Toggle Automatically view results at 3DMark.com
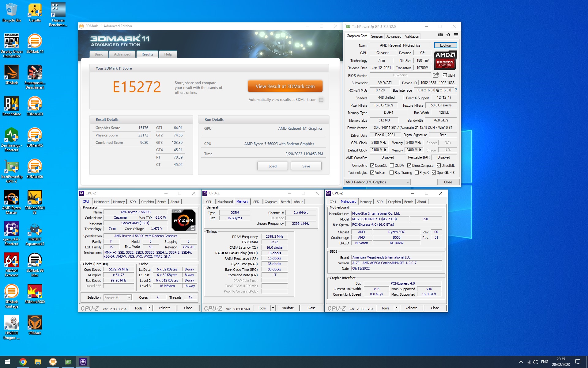588x368 pixels. coord(321,100)
